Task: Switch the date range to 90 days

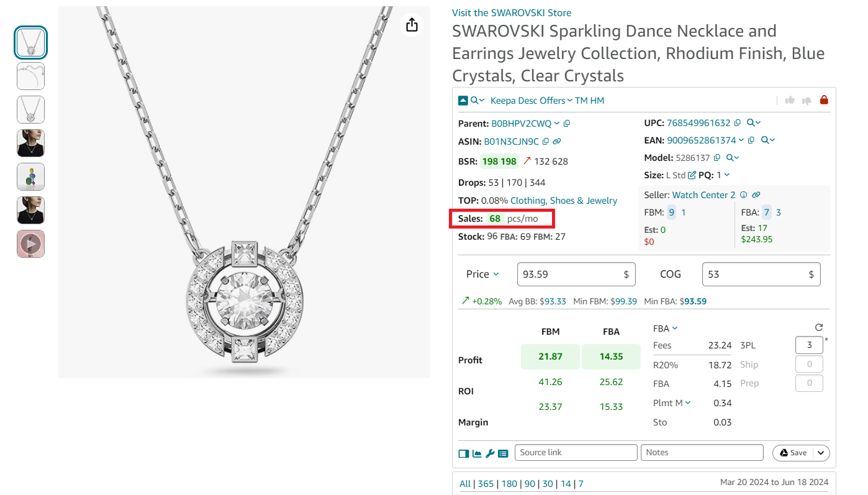Action: click(530, 483)
